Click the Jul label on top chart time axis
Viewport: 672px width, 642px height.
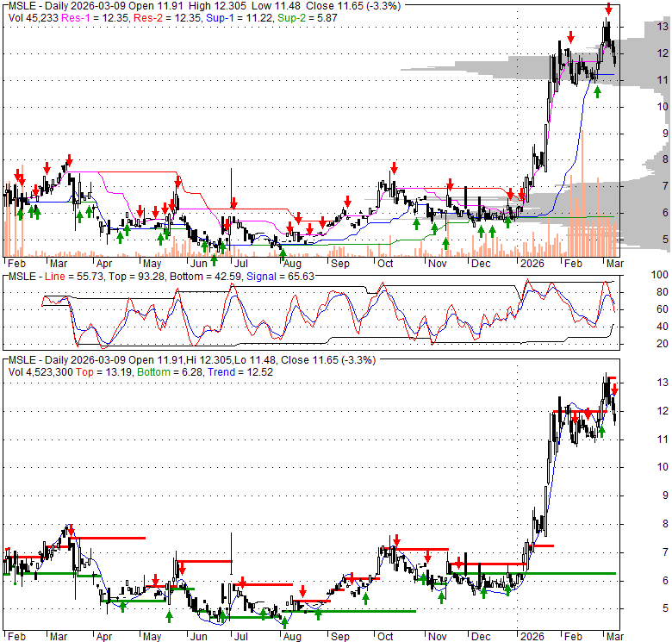tap(241, 264)
